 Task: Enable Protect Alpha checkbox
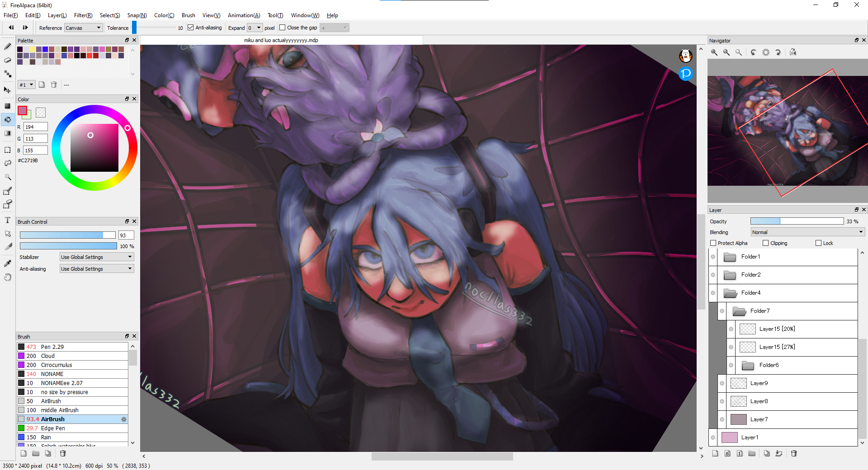pyautogui.click(x=713, y=243)
